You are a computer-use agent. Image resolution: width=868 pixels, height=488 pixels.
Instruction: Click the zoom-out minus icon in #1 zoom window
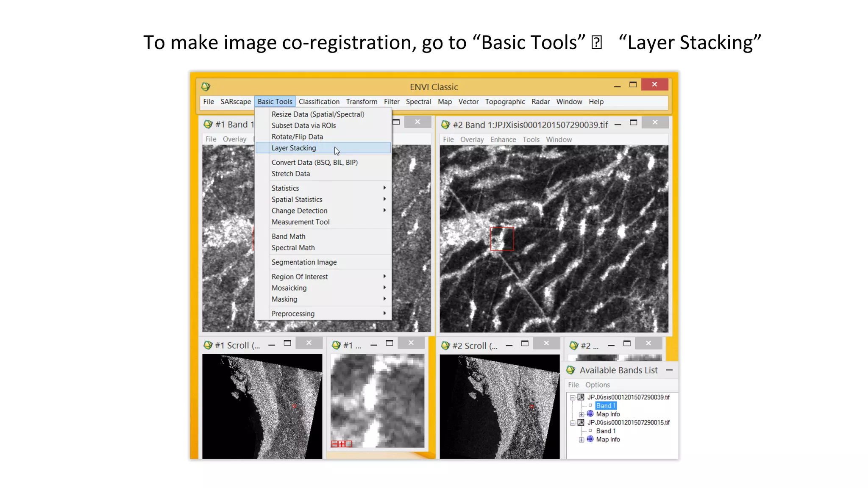334,444
